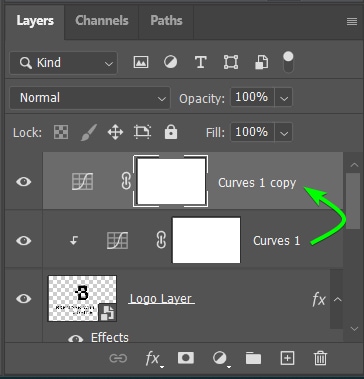The image size is (364, 379).
Task: Toggle layer filtering on/off switch
Action: pos(288,62)
